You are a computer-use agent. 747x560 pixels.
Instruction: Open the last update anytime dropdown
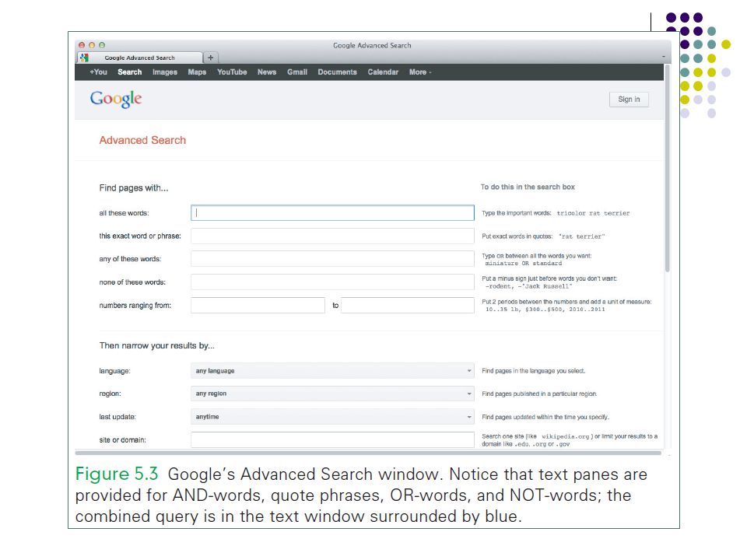point(332,417)
